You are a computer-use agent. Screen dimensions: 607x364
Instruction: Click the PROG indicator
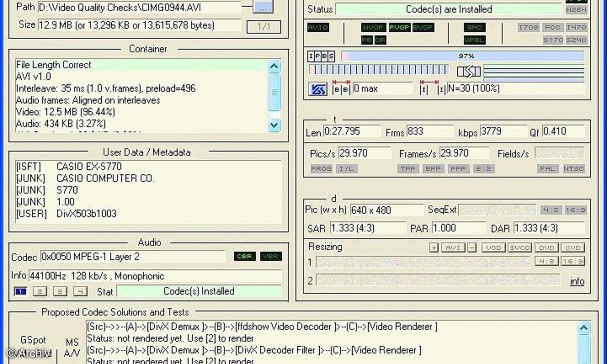[x=321, y=169]
